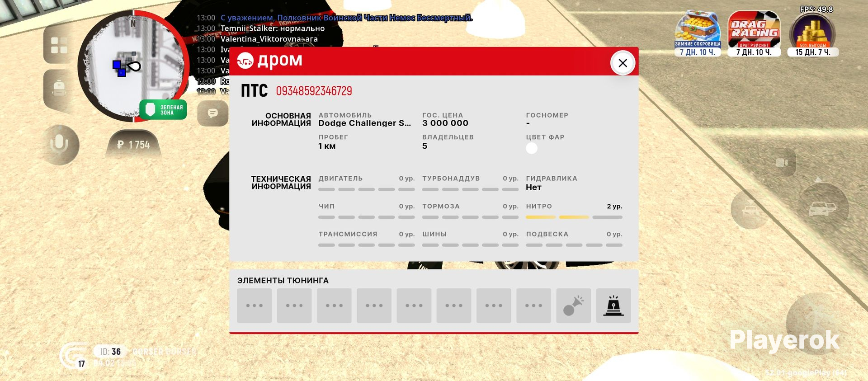Viewport: 868px width, 381px height.
Task: Tap the ₽ 1 754 money balance
Action: [x=133, y=145]
